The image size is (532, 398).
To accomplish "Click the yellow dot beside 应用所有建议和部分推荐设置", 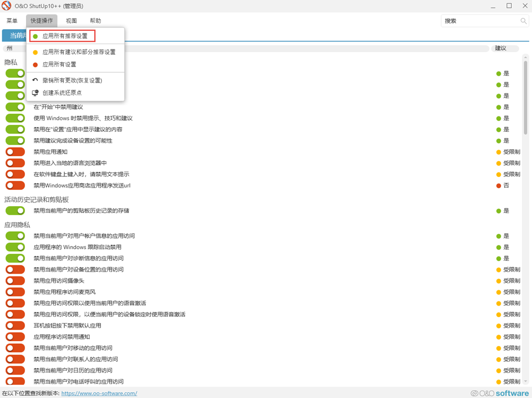I will click(x=35, y=52).
